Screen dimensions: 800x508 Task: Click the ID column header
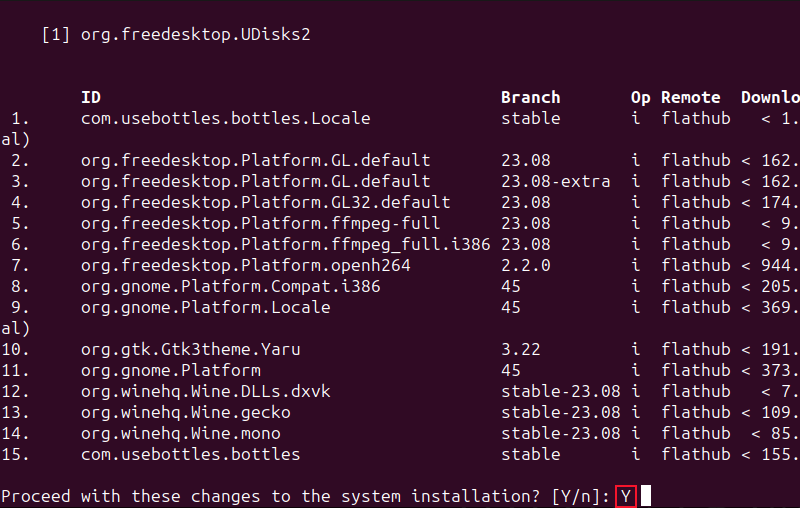point(91,97)
